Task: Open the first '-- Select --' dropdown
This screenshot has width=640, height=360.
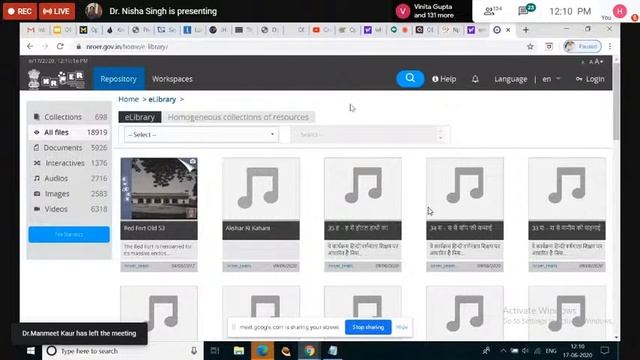Action: click(201, 135)
